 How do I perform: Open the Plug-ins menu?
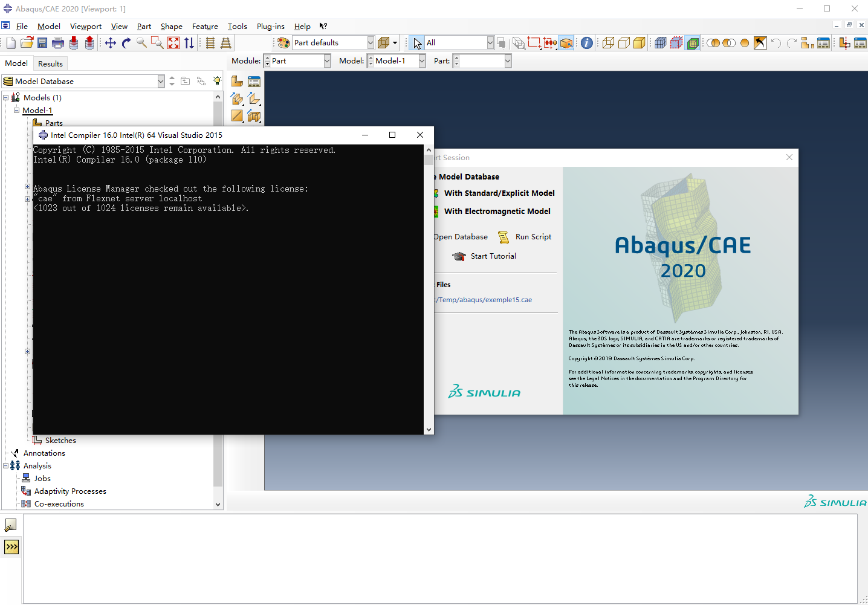(x=271, y=26)
